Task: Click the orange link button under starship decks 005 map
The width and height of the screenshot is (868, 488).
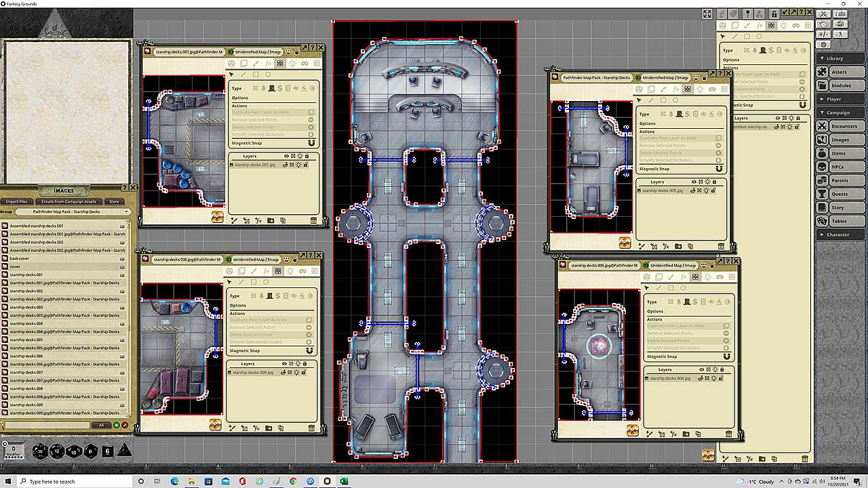Action: [625, 243]
